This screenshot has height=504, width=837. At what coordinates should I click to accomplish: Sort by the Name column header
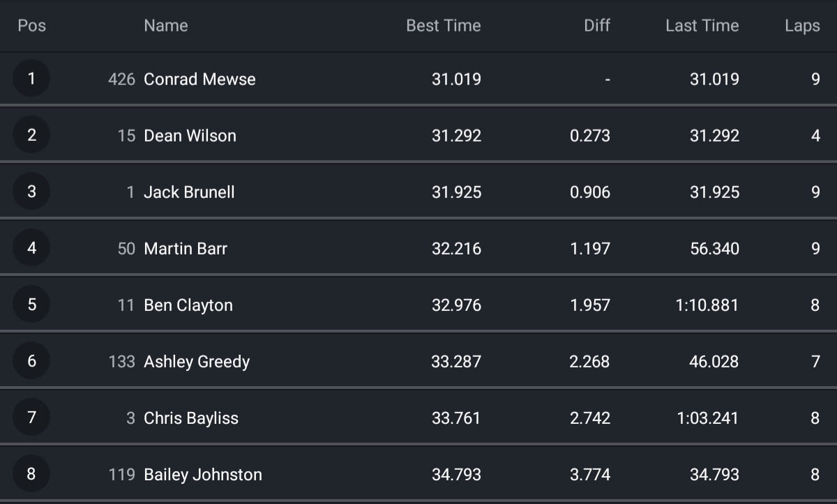tap(166, 26)
